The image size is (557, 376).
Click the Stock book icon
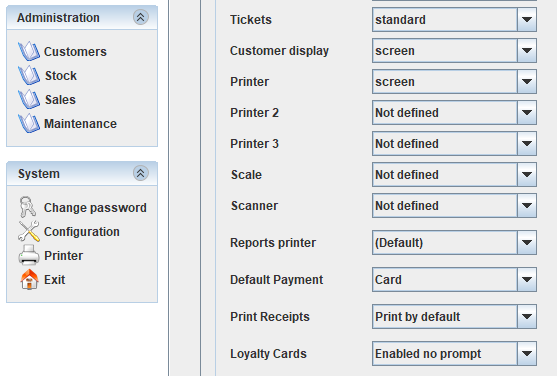click(x=29, y=75)
